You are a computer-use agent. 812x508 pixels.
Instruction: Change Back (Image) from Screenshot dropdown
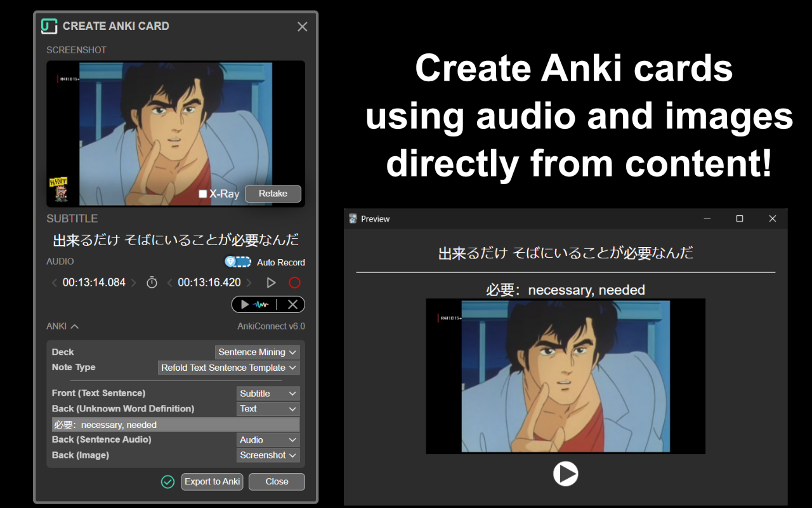tap(268, 455)
